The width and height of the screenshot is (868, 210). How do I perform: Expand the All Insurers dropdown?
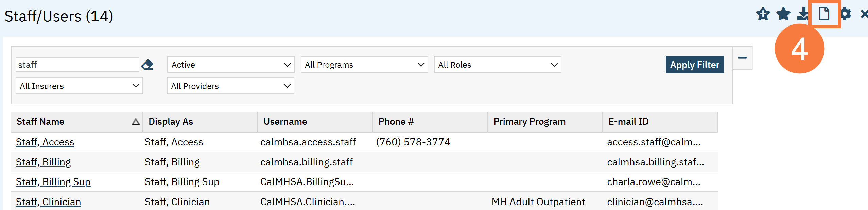click(x=79, y=86)
